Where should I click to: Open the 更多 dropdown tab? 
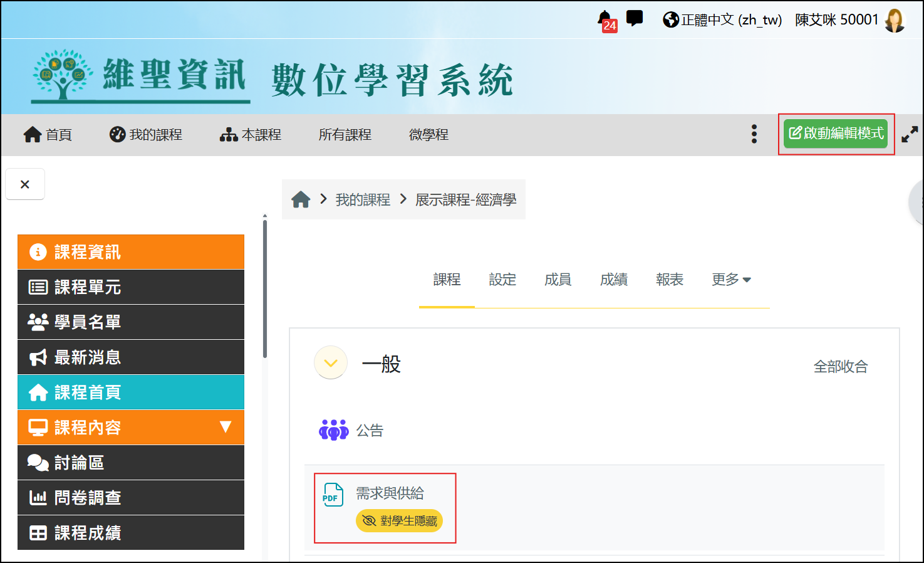click(732, 280)
